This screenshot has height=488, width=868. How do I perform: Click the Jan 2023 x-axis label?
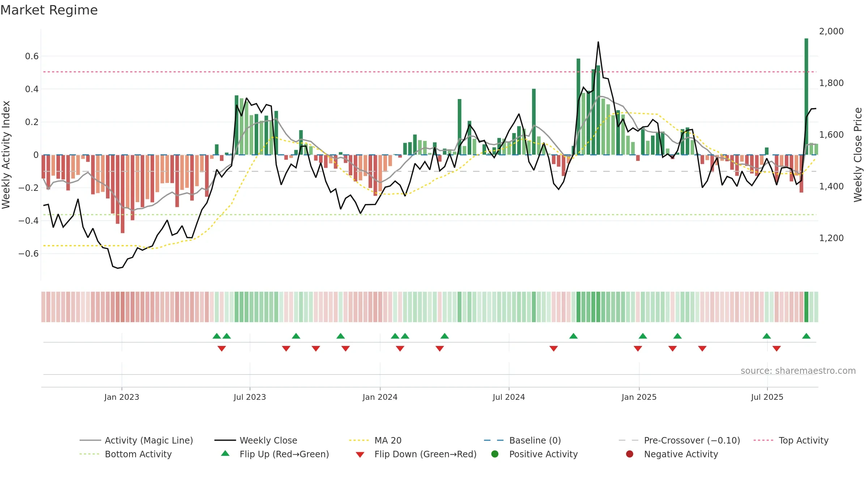[122, 397]
